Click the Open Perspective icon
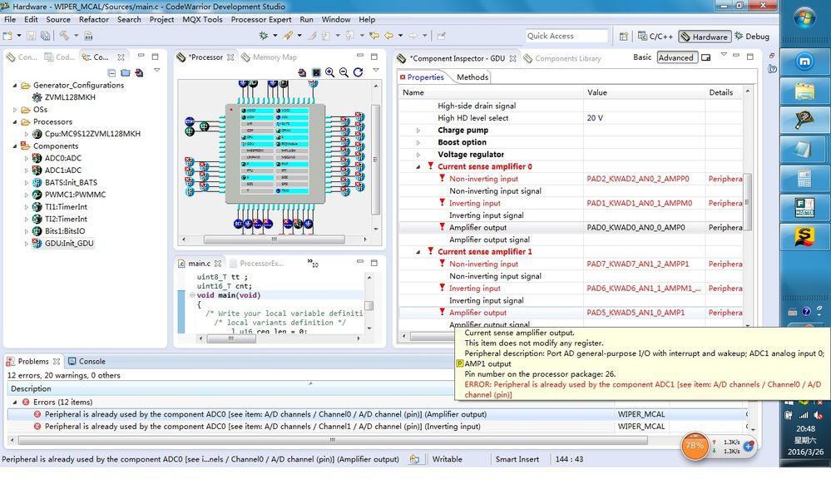The width and height of the screenshot is (831, 504). pos(624,36)
